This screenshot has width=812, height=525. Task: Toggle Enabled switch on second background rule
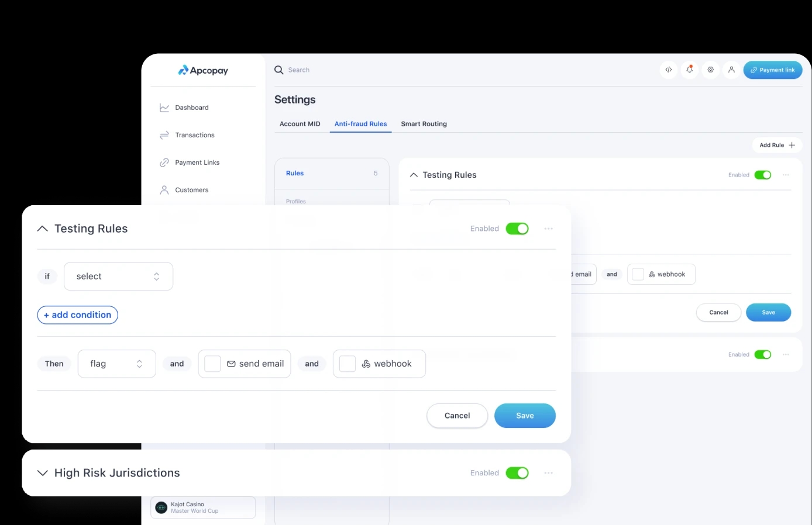click(763, 354)
